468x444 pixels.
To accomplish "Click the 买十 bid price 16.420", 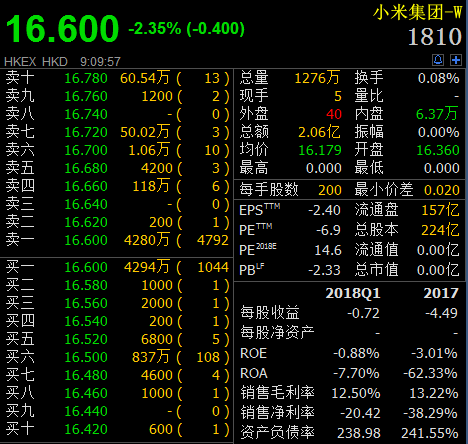I will coord(86,429).
